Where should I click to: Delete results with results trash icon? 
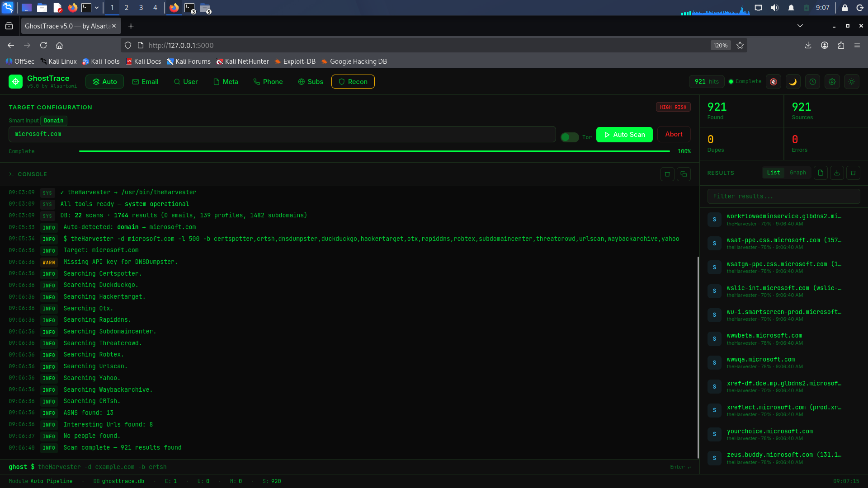tap(853, 173)
